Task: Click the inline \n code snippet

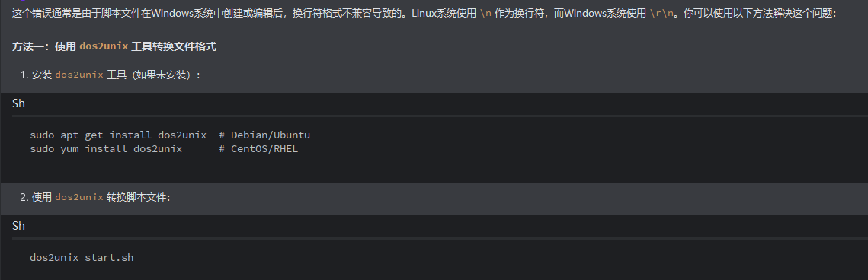Action: 485,13
